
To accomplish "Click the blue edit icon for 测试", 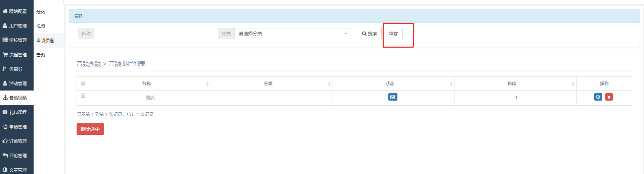I will (598, 97).
